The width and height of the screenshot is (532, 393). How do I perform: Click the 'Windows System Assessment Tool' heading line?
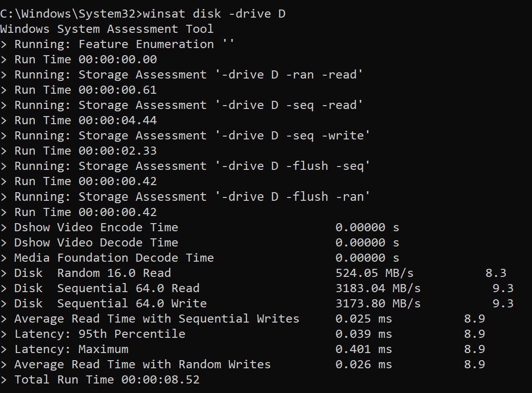pyautogui.click(x=107, y=29)
